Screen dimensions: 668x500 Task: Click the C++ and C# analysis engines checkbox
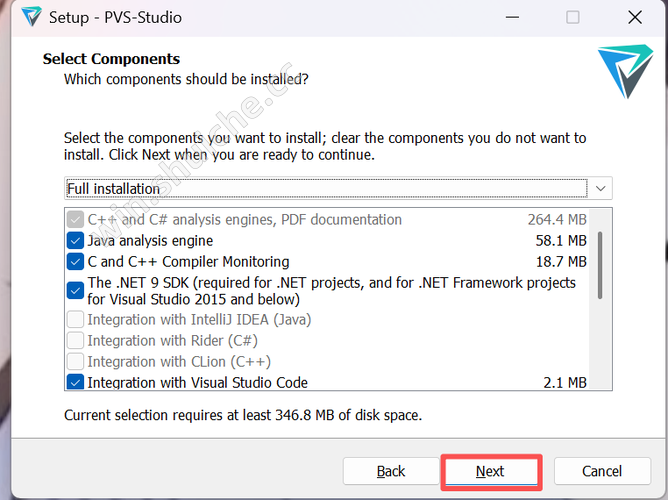coord(75,220)
